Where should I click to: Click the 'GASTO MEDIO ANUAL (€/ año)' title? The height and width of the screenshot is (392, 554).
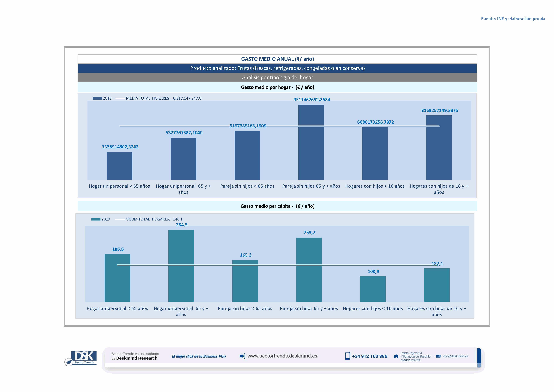[277, 59]
